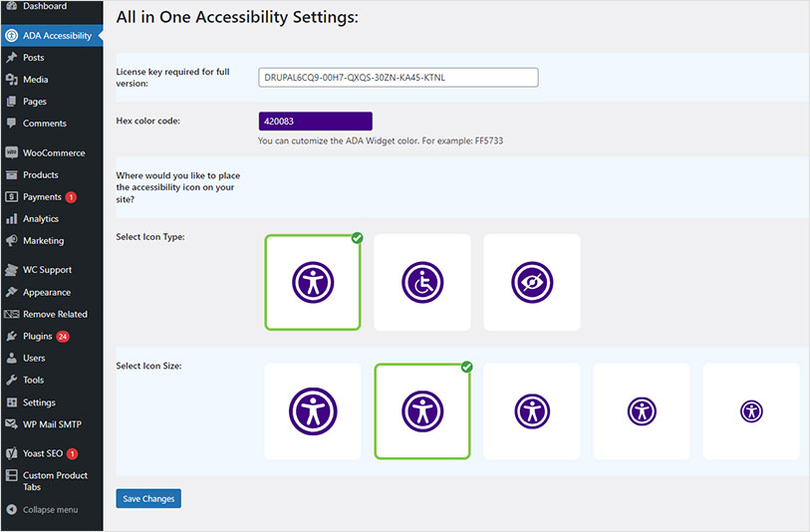
Task: Click the Media library icon
Action: pos(11,80)
